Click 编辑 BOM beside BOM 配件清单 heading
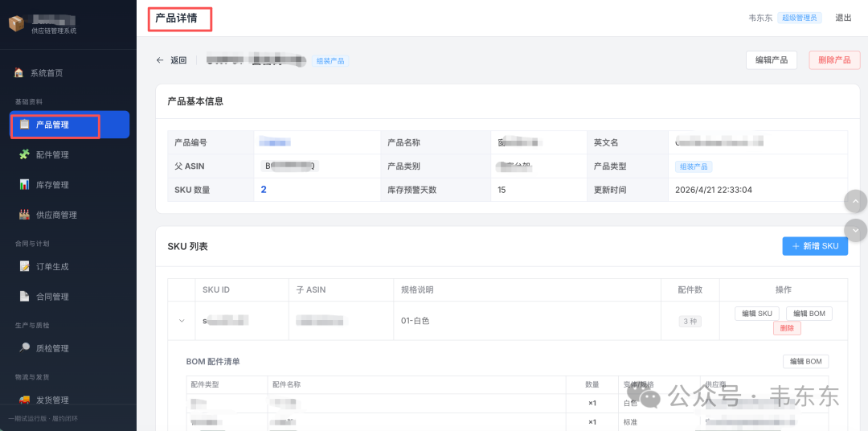868x431 pixels. click(x=805, y=361)
